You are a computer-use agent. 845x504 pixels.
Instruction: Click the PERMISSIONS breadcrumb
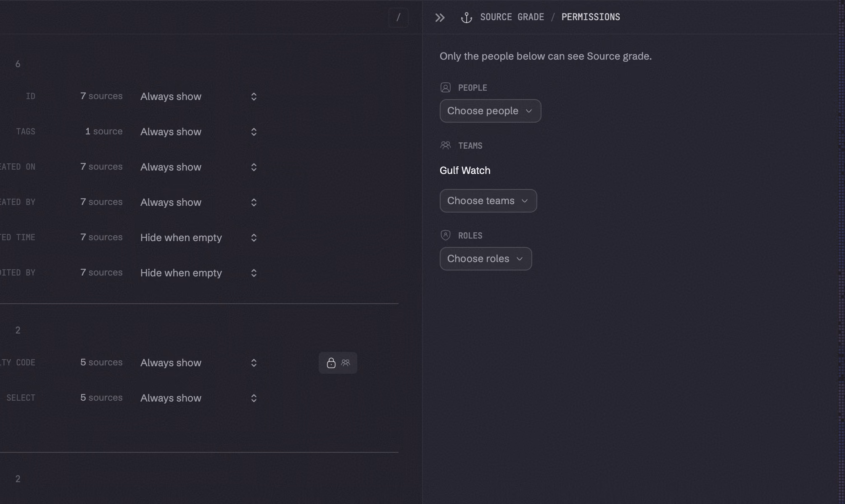[591, 17]
